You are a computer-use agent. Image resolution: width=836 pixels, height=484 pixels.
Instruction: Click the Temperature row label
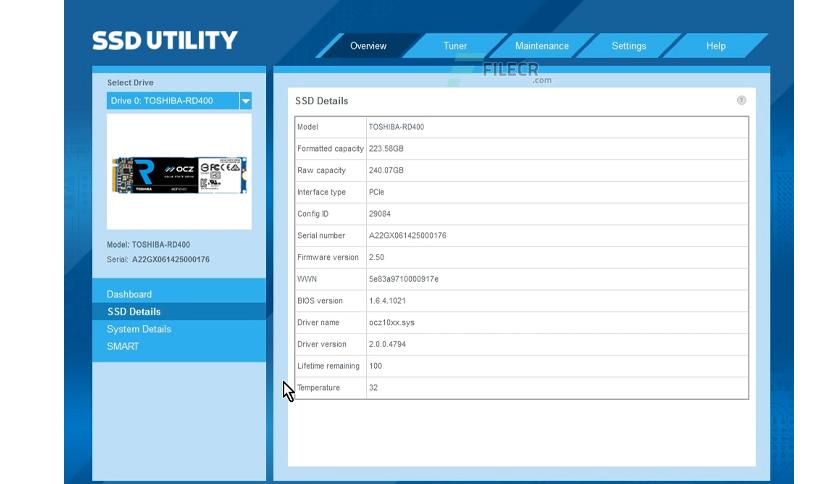pos(318,388)
